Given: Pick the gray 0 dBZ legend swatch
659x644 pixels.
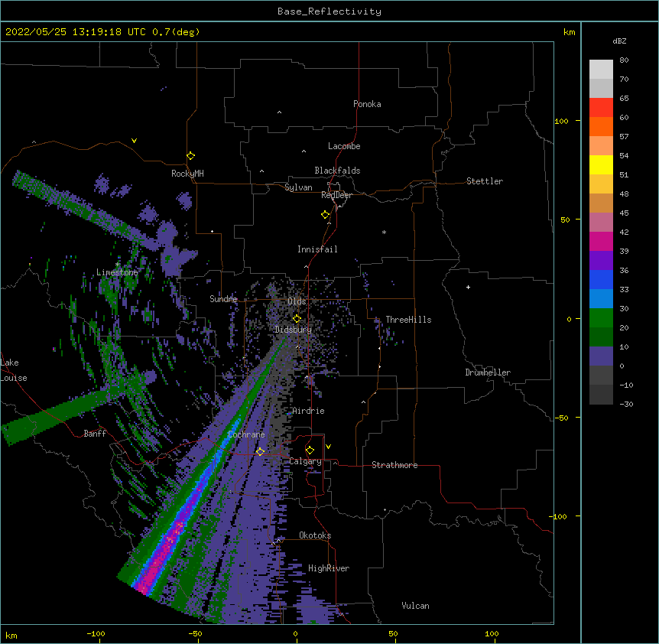Looking at the screenshot, I should point(601,376).
